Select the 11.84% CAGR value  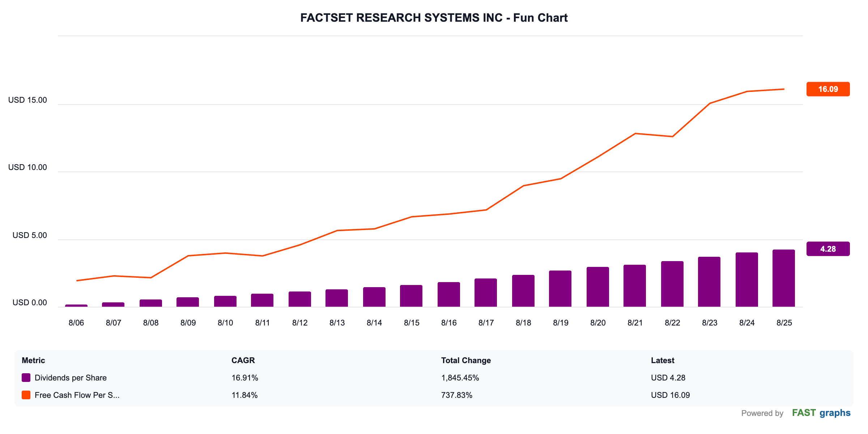244,395
